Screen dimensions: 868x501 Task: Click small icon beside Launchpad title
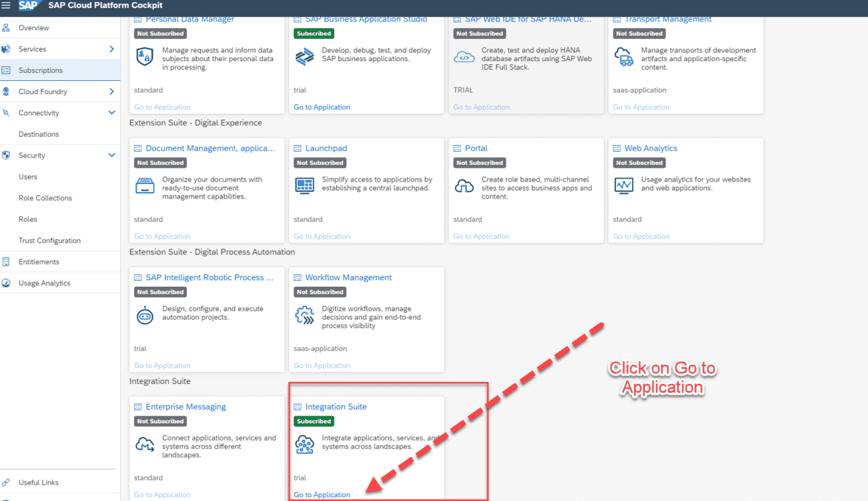298,149
